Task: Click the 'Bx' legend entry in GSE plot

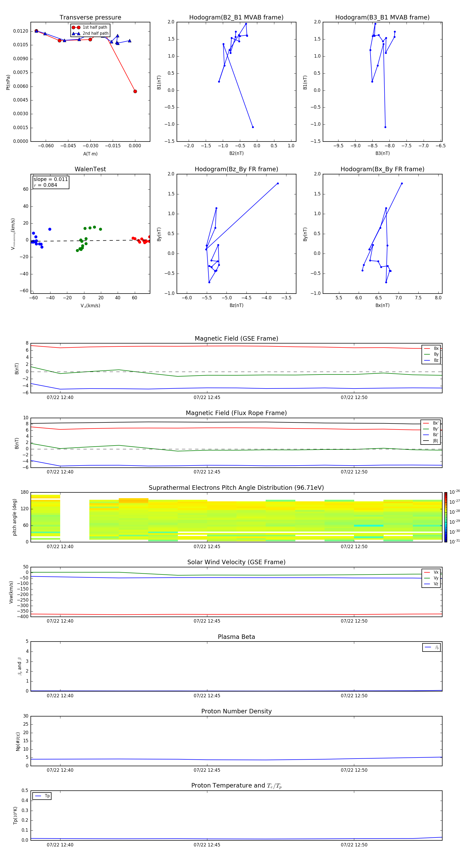Action: (x=431, y=349)
